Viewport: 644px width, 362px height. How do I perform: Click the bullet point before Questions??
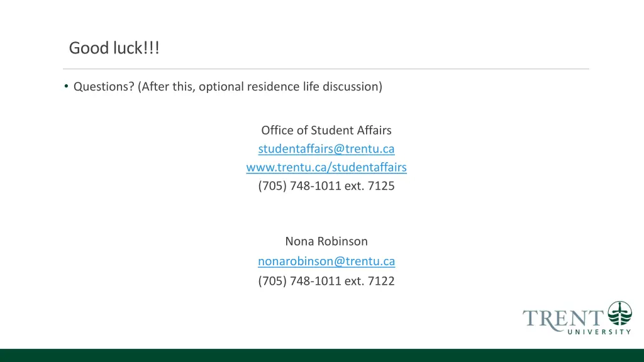click(x=66, y=85)
